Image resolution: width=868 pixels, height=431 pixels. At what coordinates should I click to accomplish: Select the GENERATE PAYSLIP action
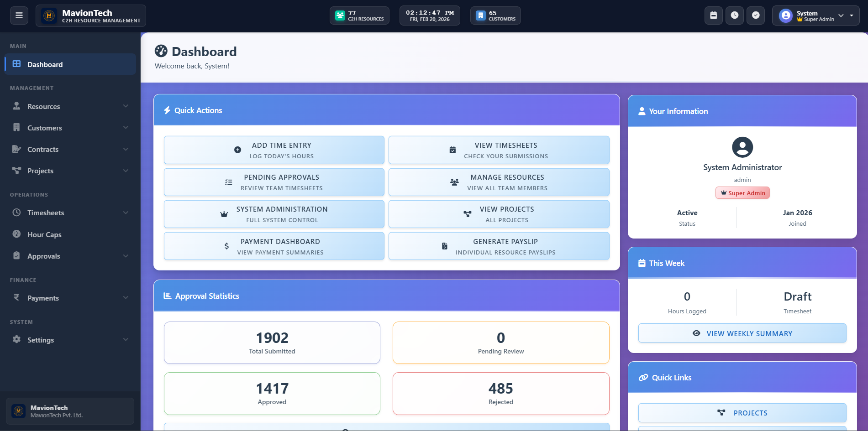[x=499, y=246]
